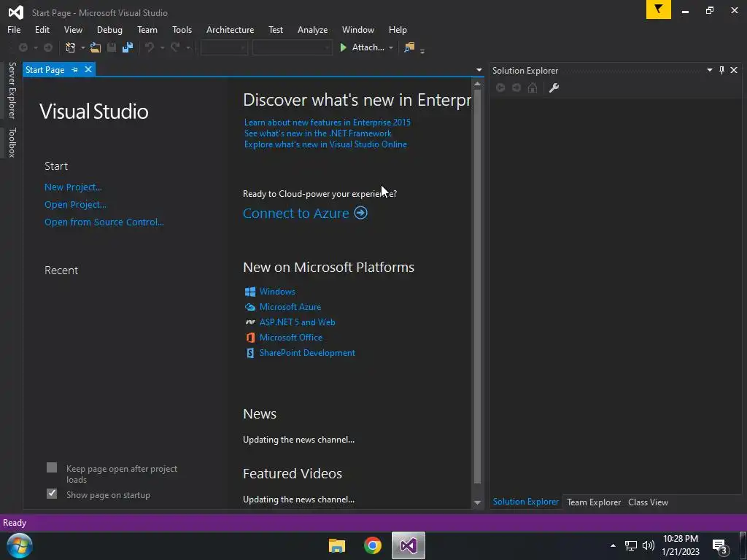Open the Action Center notifications icon
Viewport: 747px width, 560px height.
719,545
